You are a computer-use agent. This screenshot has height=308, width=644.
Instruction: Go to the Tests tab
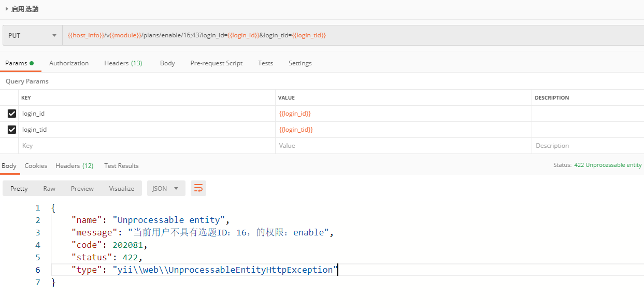tap(265, 63)
